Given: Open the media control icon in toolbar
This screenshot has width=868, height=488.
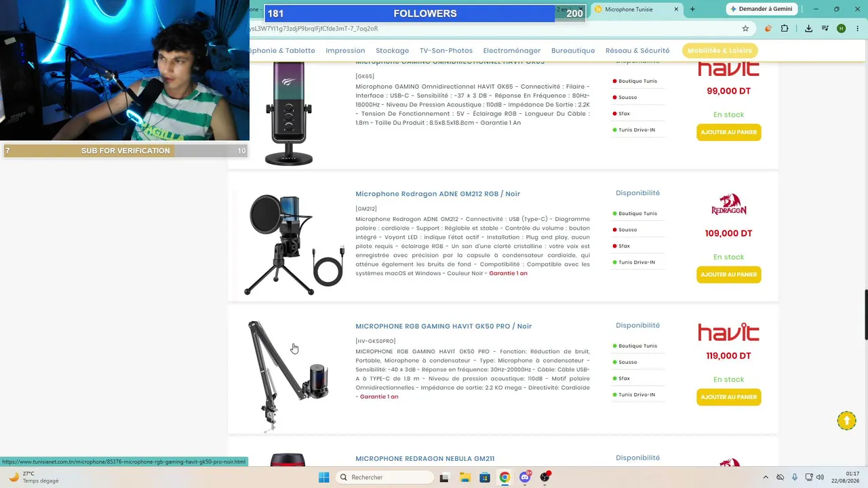Looking at the screenshot, I should [x=825, y=28].
